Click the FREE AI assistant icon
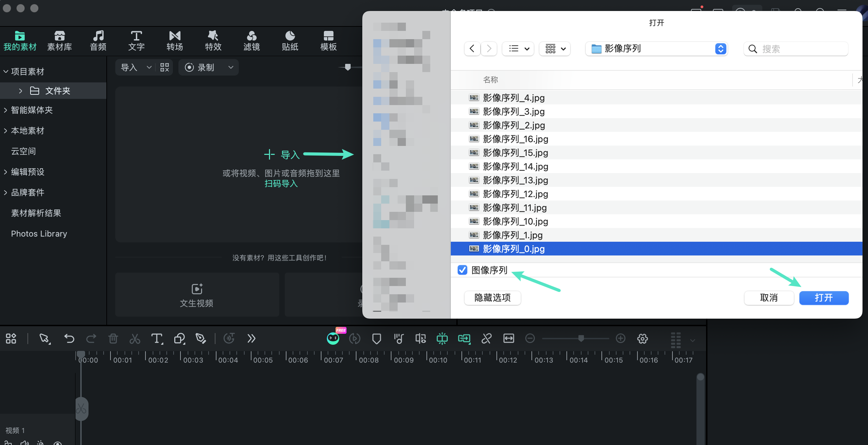Screen dimensions: 868x445 click(333, 339)
